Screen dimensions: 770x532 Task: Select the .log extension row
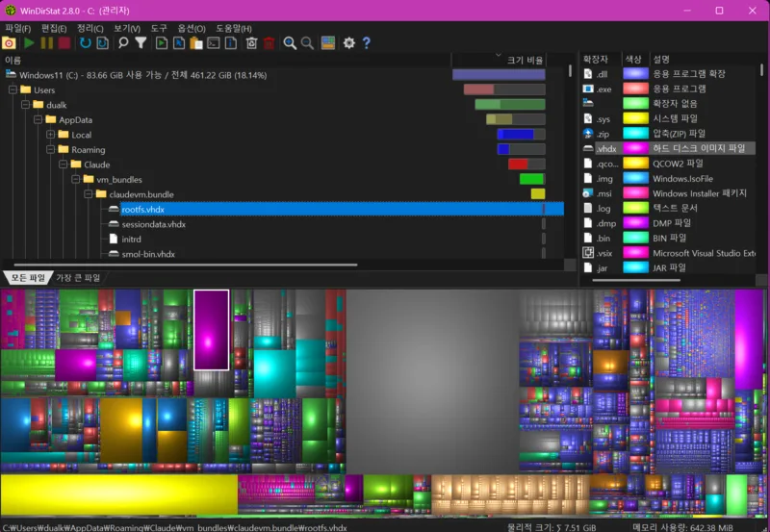pyautogui.click(x=668, y=208)
